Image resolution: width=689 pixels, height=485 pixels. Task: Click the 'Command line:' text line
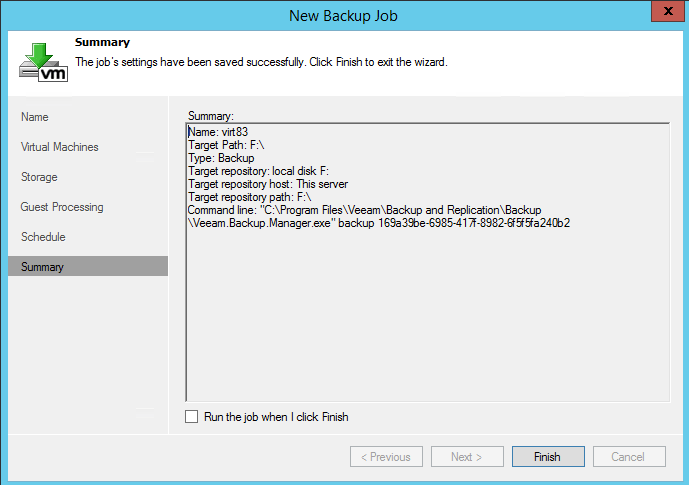365,210
